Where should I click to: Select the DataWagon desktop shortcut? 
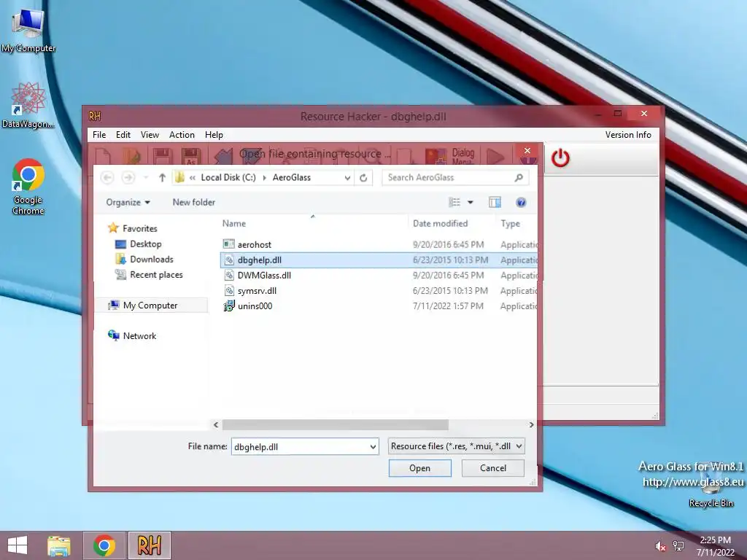28,105
